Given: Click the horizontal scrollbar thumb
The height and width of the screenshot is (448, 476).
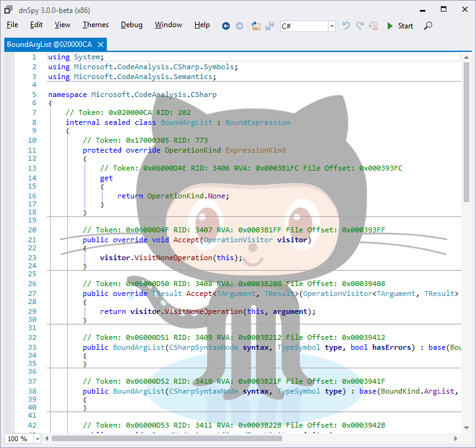Looking at the screenshot, I should tap(167, 439).
